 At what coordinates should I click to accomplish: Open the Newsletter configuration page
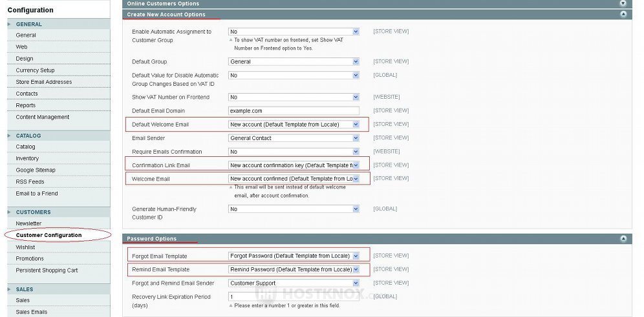28,223
